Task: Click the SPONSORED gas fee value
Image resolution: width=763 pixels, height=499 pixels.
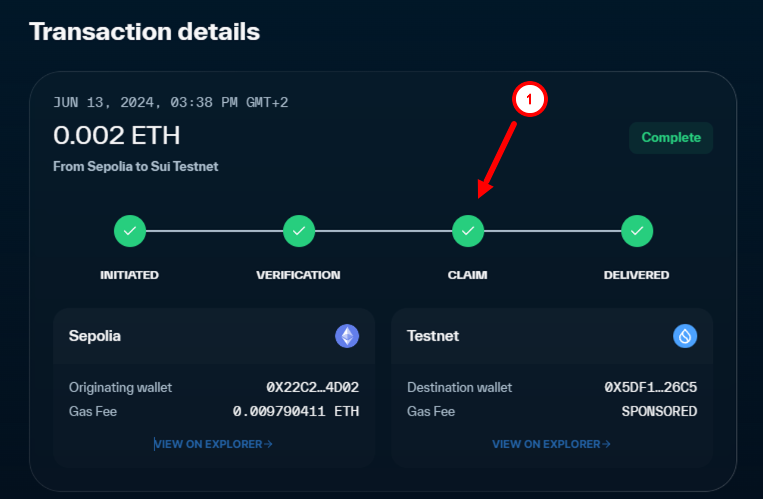Action: pos(659,411)
